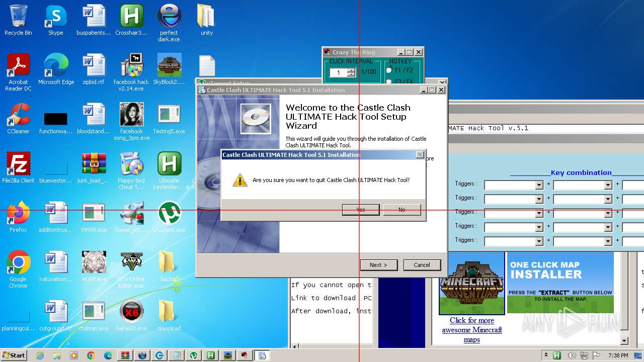Screen dimensions: 644x362
Task: Open fourth Triggers row first dropdown
Action: pos(539,227)
